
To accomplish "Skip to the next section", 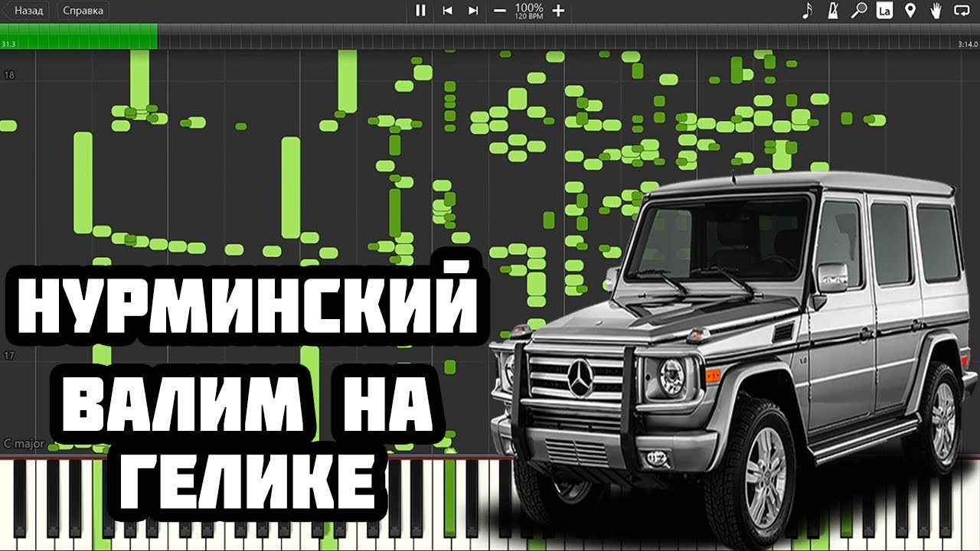I will [473, 11].
